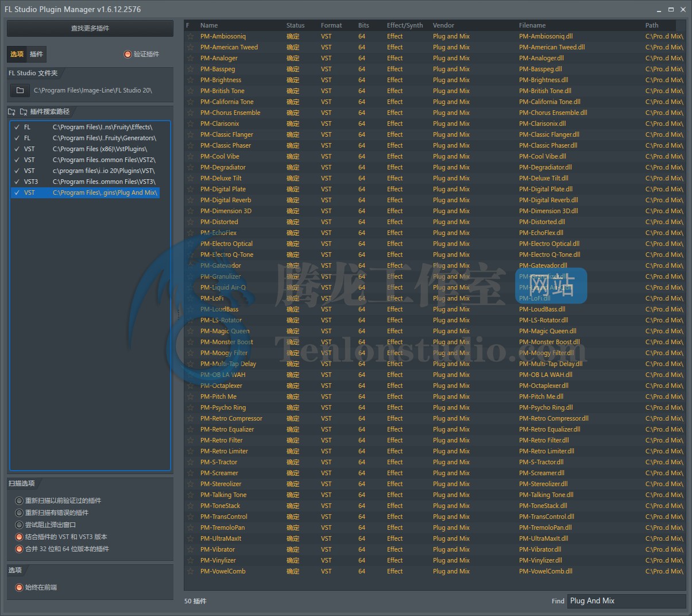The image size is (692, 616).
Task: Star PM-TransControl row
Action: tap(190, 517)
